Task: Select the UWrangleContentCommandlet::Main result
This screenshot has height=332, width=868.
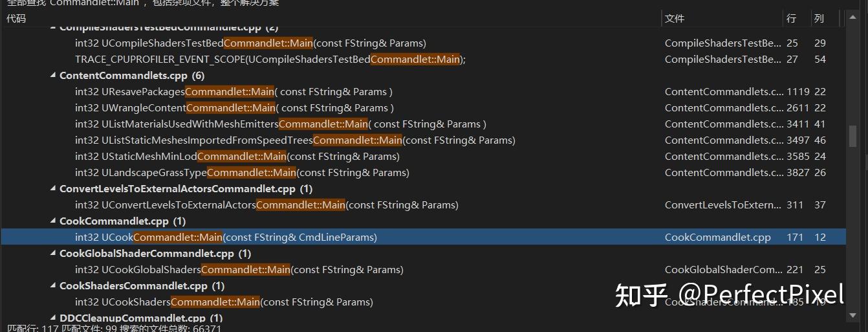Action: pyautogui.click(x=234, y=108)
